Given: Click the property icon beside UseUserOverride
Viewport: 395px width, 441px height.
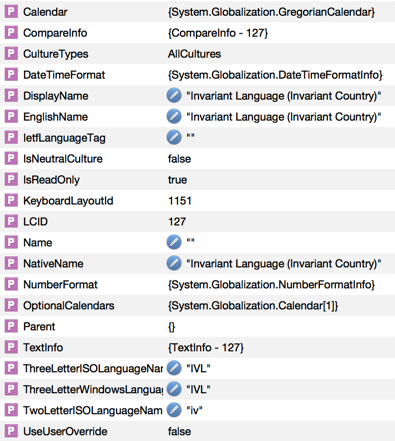Looking at the screenshot, I should (x=11, y=431).
